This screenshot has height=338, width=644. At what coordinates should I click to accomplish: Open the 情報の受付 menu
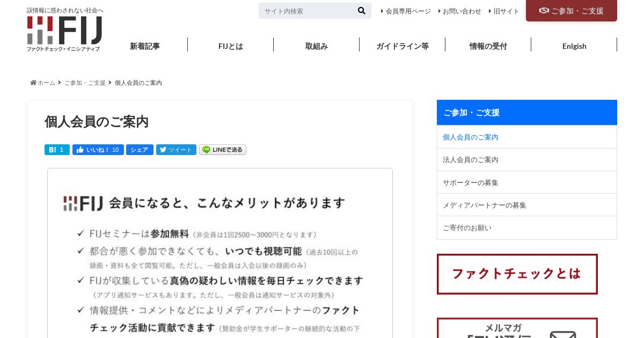[x=488, y=46]
